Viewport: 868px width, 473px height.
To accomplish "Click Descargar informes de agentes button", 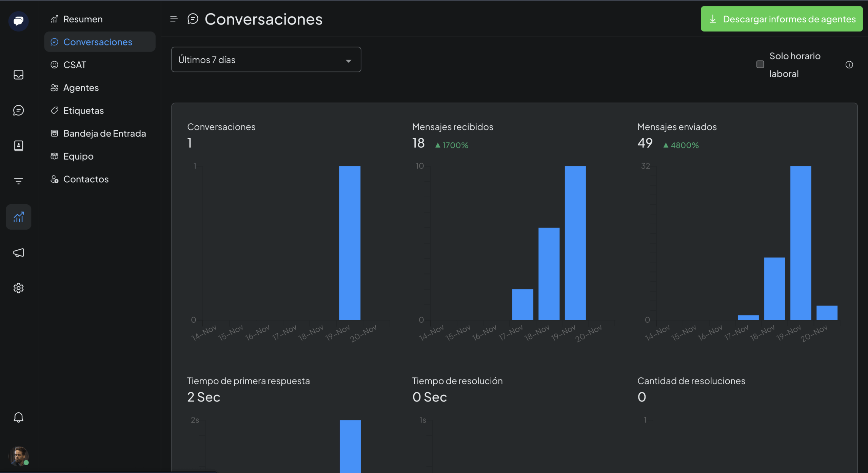I will click(x=782, y=19).
